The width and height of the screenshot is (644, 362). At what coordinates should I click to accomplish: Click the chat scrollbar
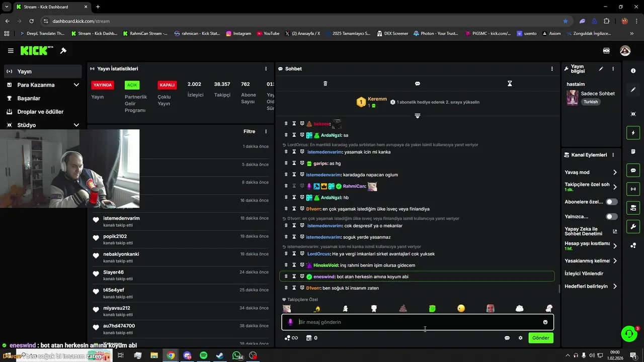559,289
